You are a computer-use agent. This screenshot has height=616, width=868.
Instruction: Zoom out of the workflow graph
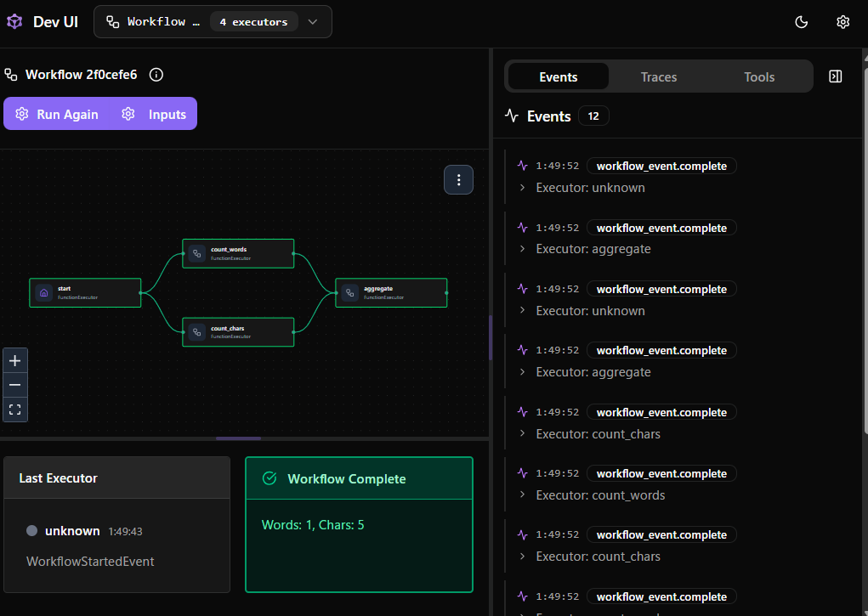pyautogui.click(x=14, y=385)
